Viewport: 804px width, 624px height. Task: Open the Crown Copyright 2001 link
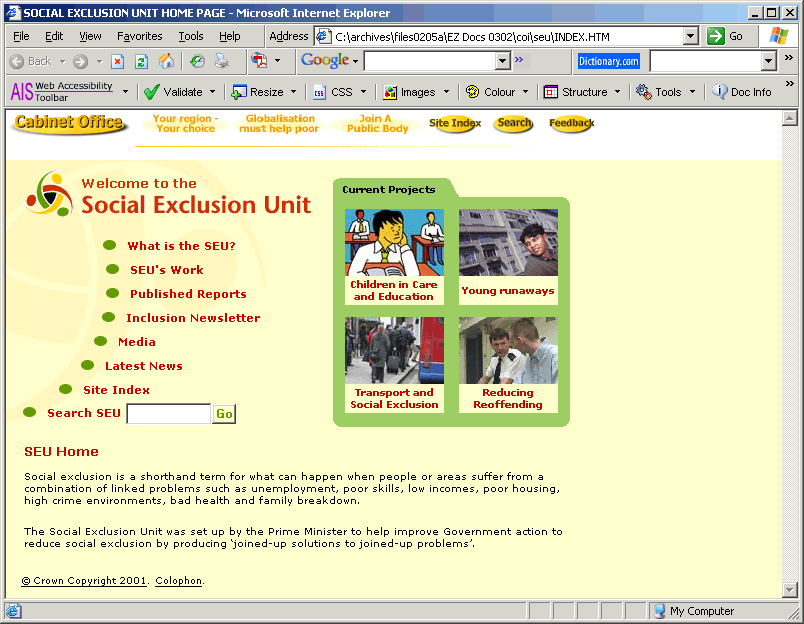(x=84, y=581)
